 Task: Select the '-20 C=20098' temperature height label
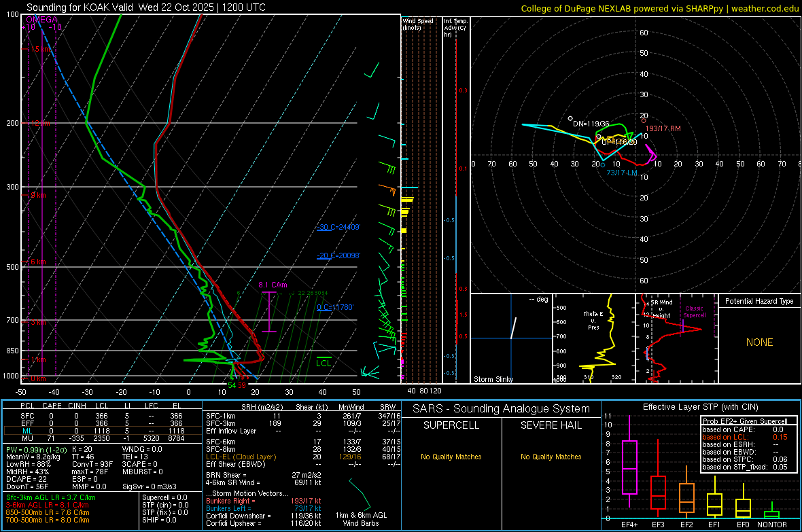338,255
